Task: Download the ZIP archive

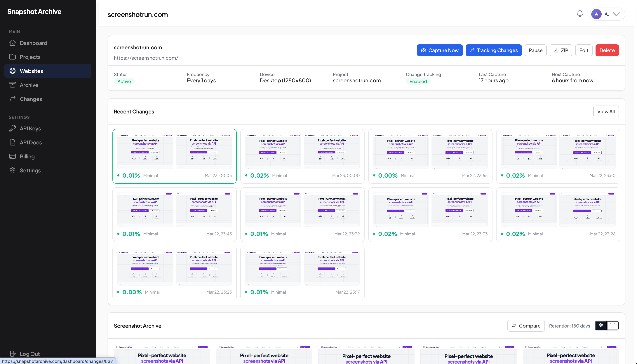Action: tap(561, 50)
